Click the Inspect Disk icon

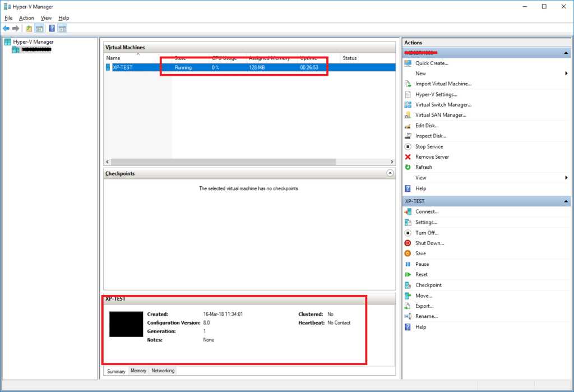pos(408,136)
